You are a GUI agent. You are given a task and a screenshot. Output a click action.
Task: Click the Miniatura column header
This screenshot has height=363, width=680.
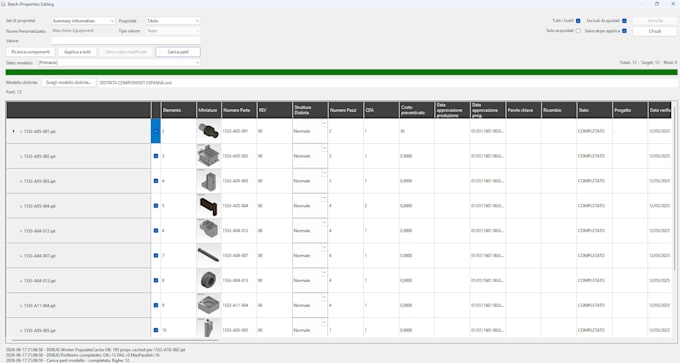[x=209, y=110]
